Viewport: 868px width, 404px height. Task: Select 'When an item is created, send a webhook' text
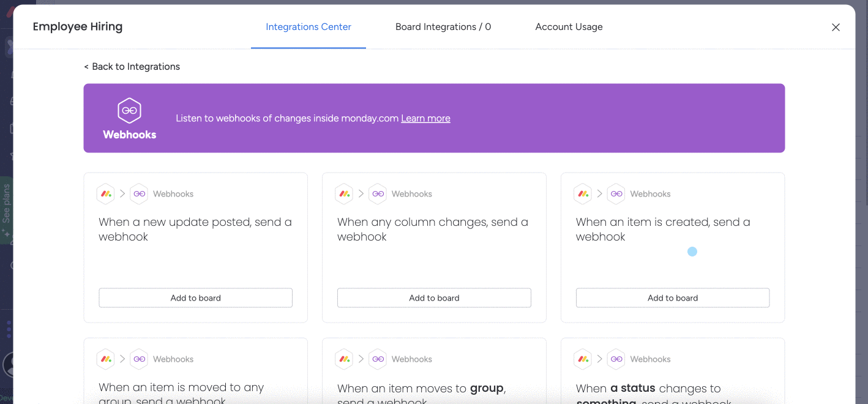pos(663,230)
